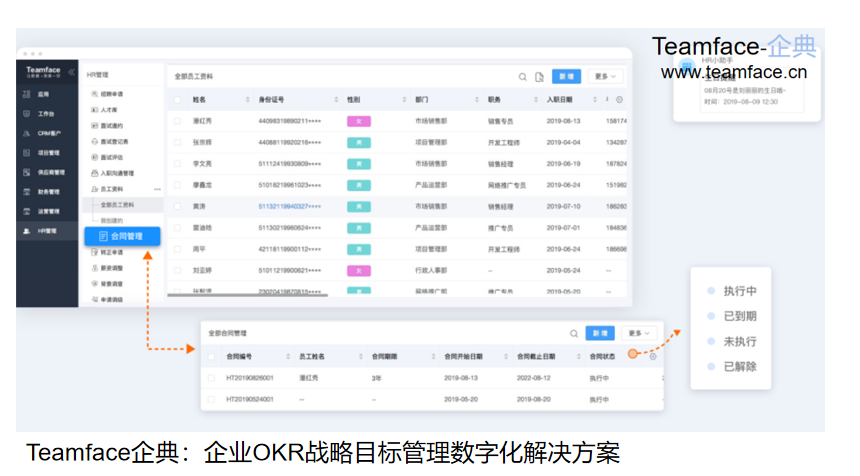This screenshot has height=476, width=860.
Task: Check the row checkbox for 廖鑫龙
Action: tap(177, 185)
